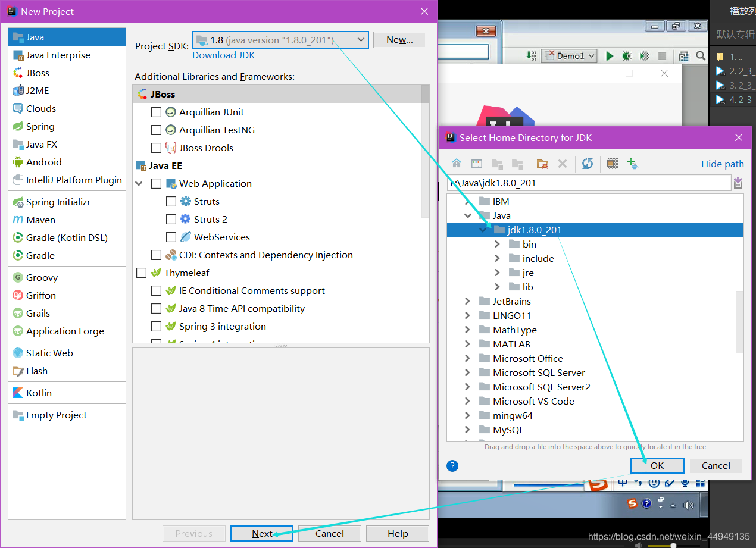Click the Help button in New Project
Screen dimensions: 756x548
point(398,533)
